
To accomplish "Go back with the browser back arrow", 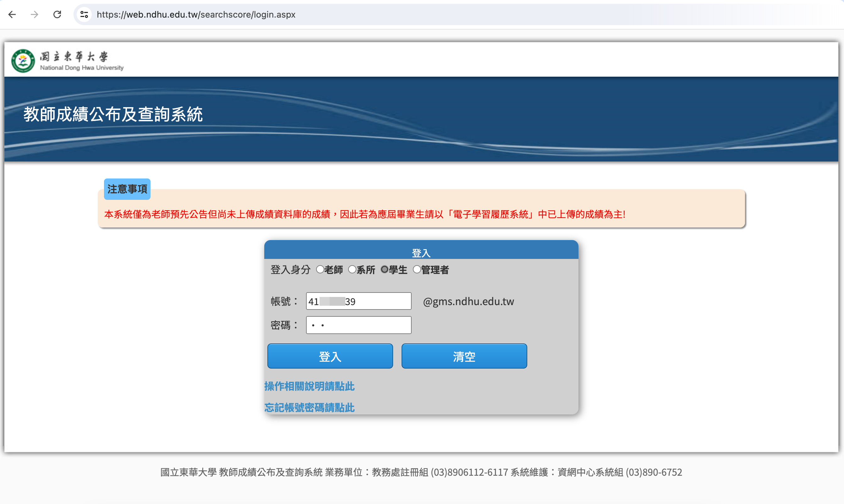I will pyautogui.click(x=12, y=14).
